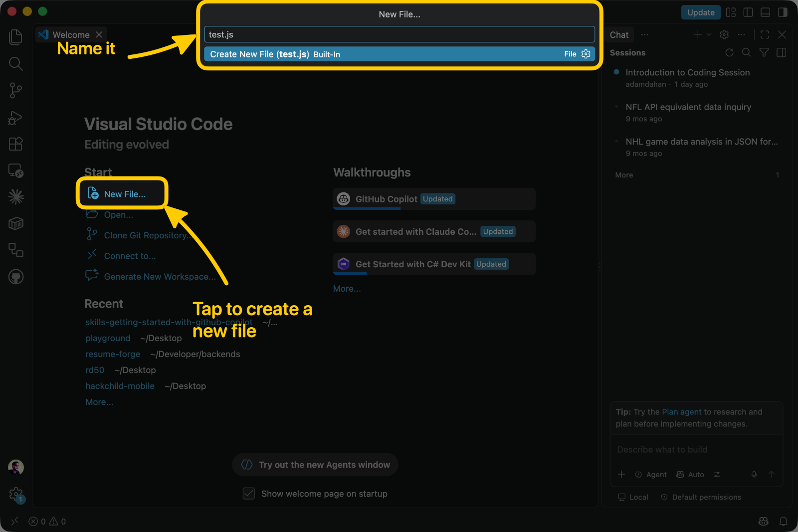Open the Remote Explorer view

pos(16,171)
